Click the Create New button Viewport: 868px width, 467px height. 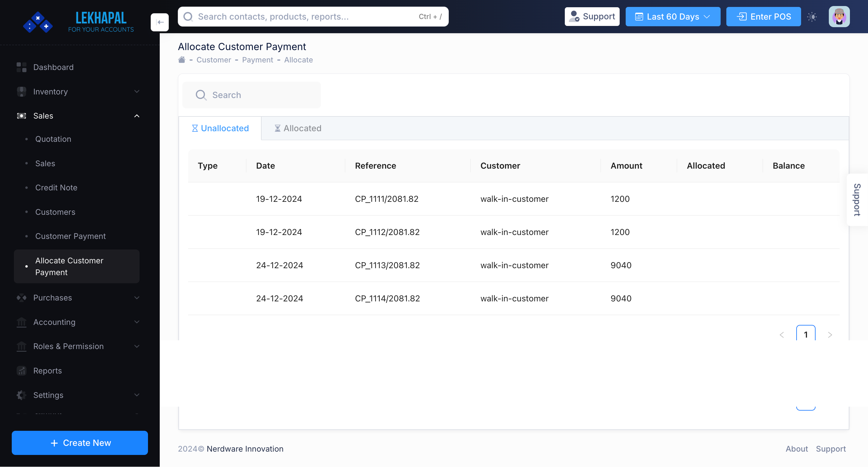(x=80, y=443)
